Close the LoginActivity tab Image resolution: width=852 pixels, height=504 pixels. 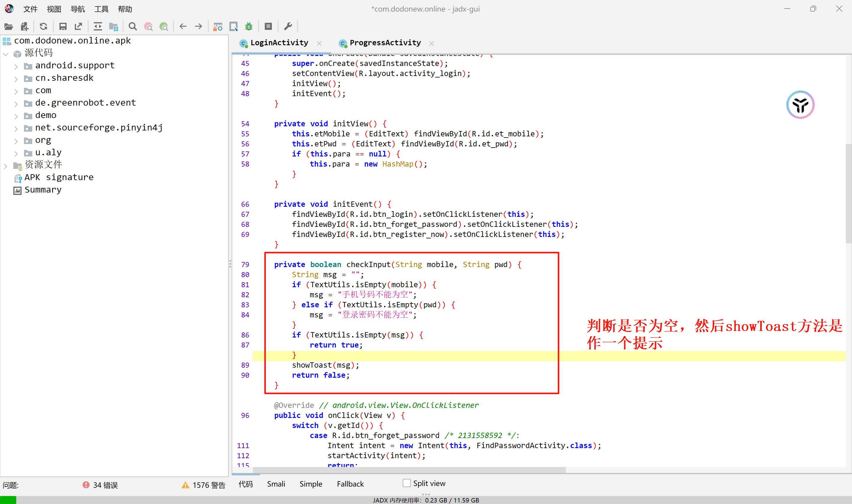(x=319, y=43)
